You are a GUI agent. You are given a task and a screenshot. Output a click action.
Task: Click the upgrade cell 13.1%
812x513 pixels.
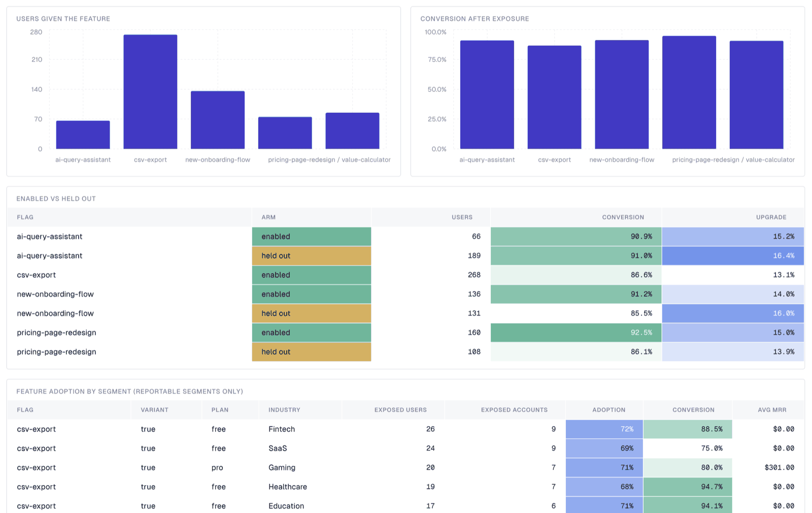(733, 275)
